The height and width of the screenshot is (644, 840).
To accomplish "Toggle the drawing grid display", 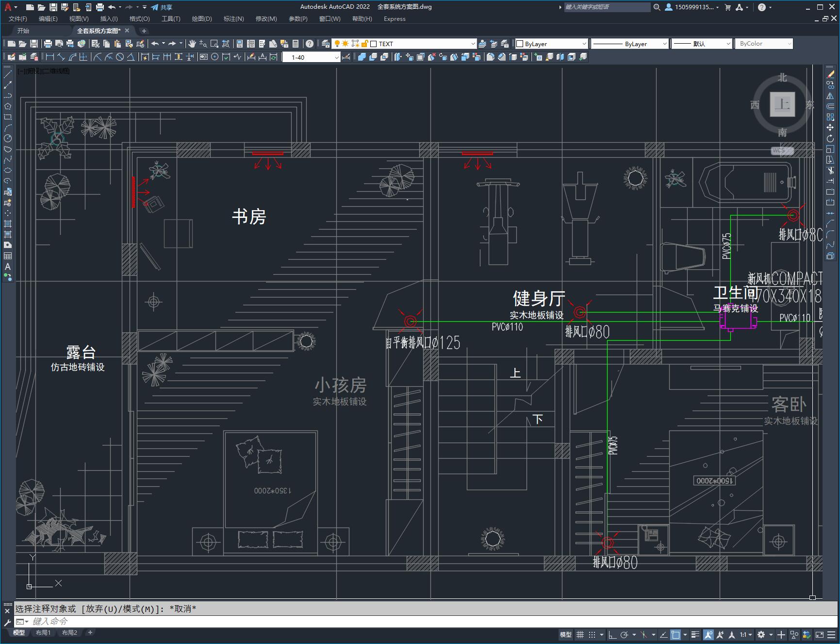I will tap(580, 634).
